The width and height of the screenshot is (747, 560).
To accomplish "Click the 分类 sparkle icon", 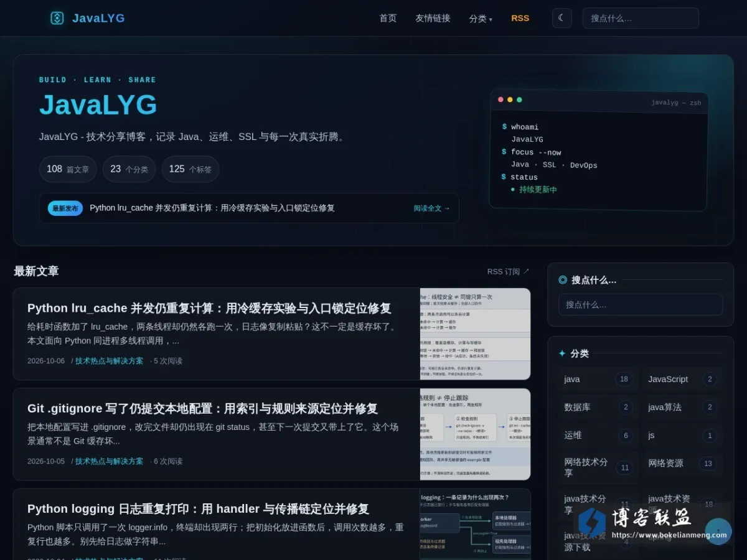I will pos(562,353).
